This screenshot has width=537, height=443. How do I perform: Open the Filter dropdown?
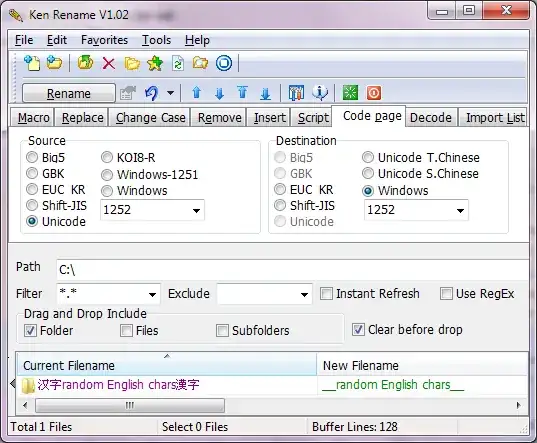[152, 294]
